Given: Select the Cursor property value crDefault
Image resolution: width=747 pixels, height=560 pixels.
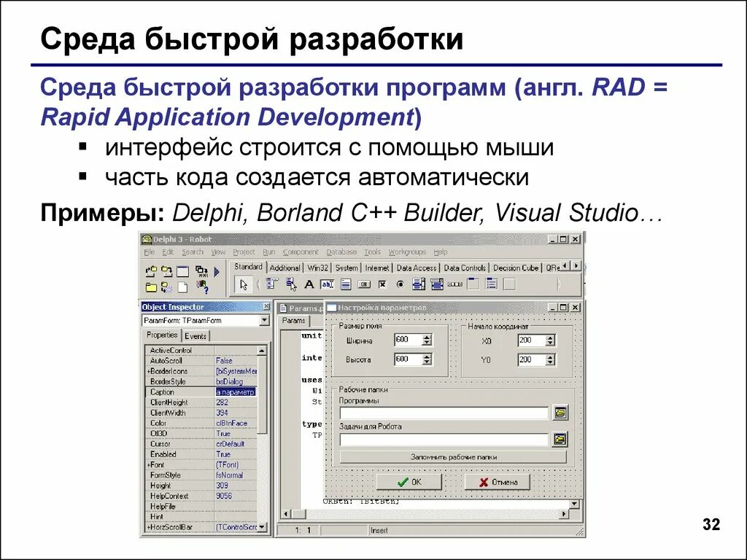Looking at the screenshot, I should 236,444.
